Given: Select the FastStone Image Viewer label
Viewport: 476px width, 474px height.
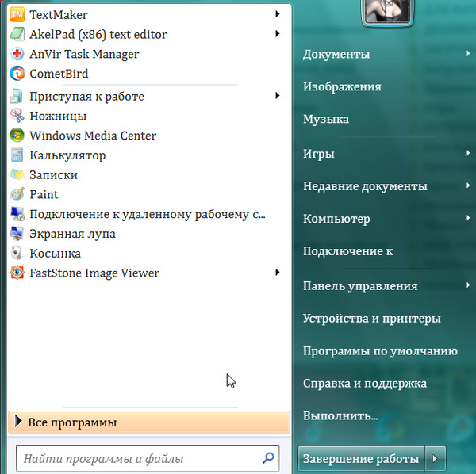Looking at the screenshot, I should click(x=94, y=273).
